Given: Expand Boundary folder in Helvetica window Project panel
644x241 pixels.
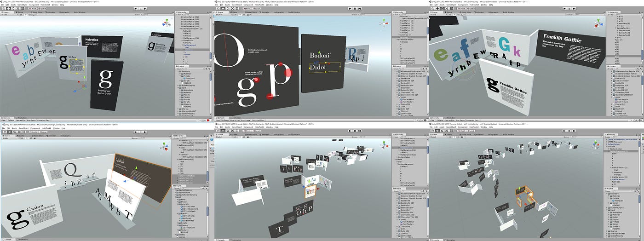Looking at the screenshot, I should pyautogui.click(x=178, y=71).
